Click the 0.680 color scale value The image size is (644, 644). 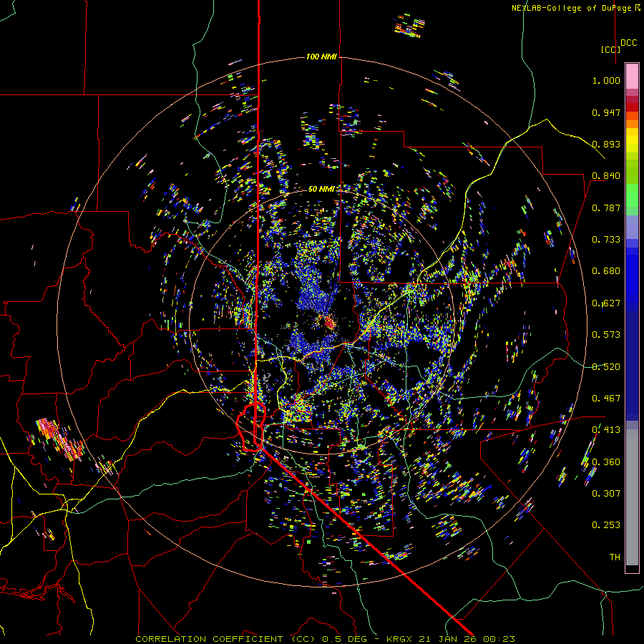click(x=606, y=271)
